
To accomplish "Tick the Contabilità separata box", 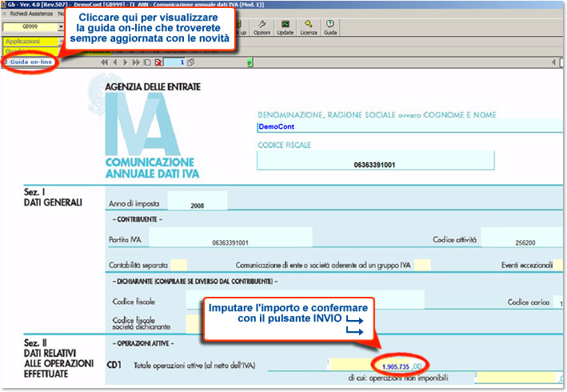I will click(x=178, y=265).
